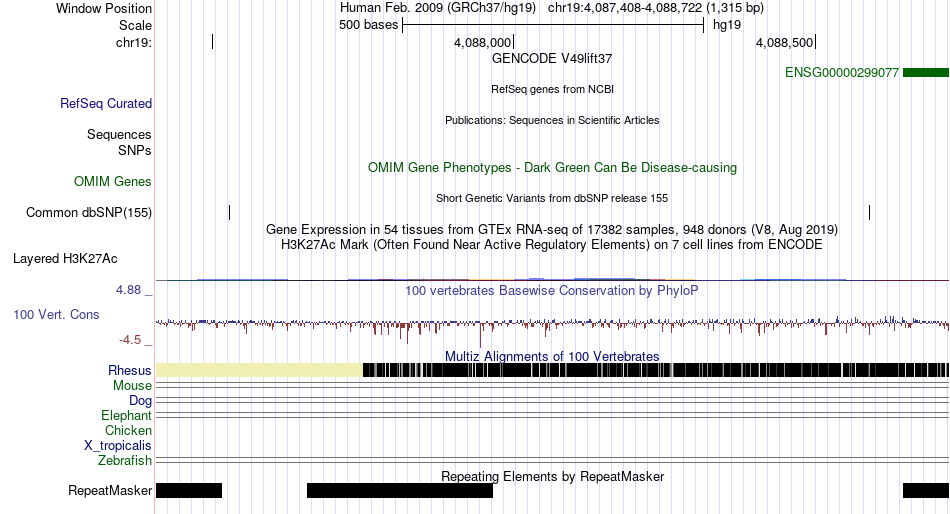Select the Common dbSNP(155) track label

[89, 213]
